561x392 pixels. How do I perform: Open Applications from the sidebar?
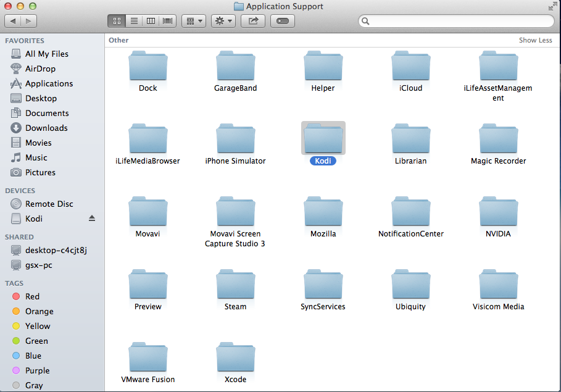47,83
